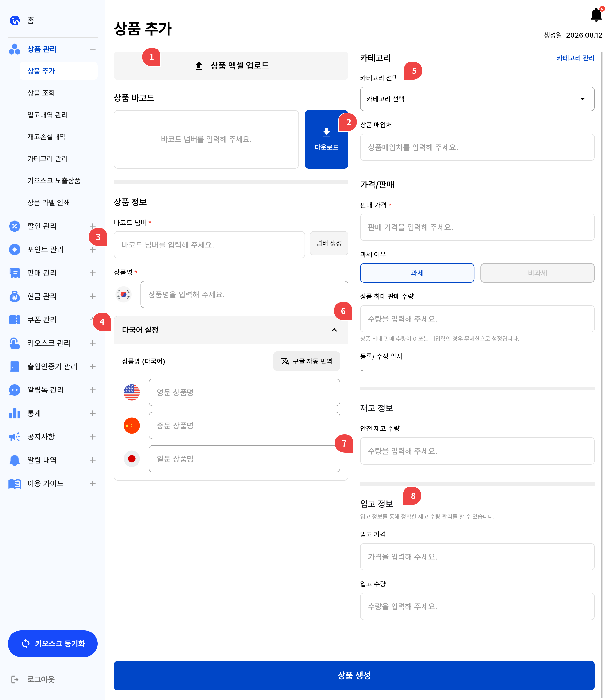Collapse the 상품 관리 menu minus
Screen dimensions: 611x700
(x=92, y=49)
